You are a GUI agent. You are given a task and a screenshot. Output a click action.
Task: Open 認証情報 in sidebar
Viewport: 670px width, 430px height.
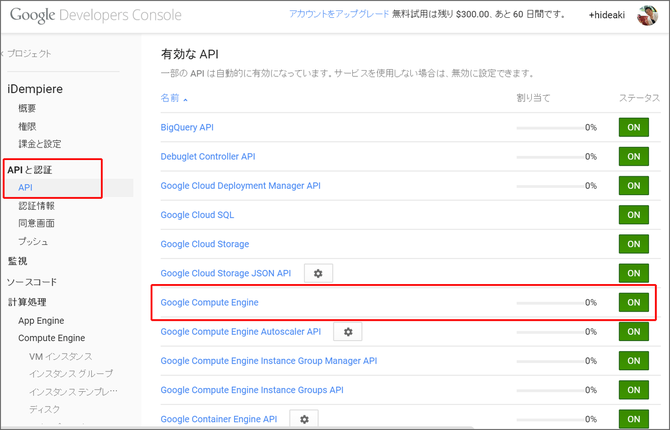click(x=36, y=206)
